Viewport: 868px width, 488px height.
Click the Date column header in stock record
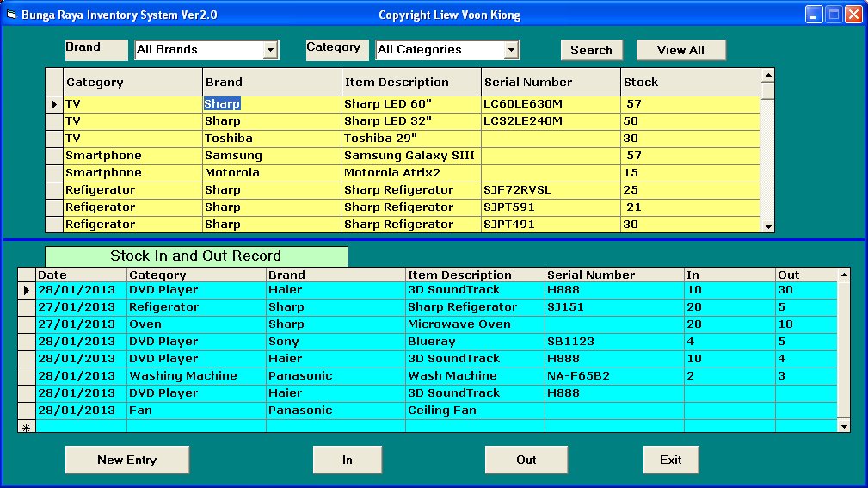(x=82, y=275)
